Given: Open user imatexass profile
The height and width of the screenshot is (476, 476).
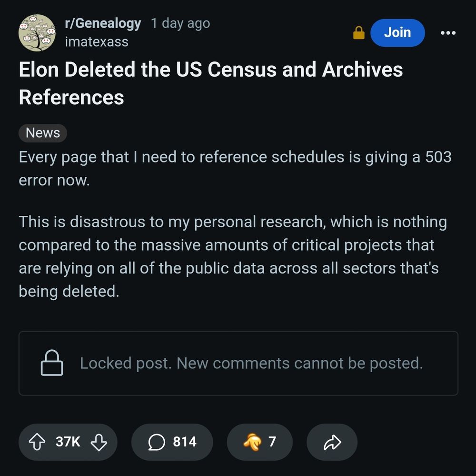Looking at the screenshot, I should (x=96, y=42).
